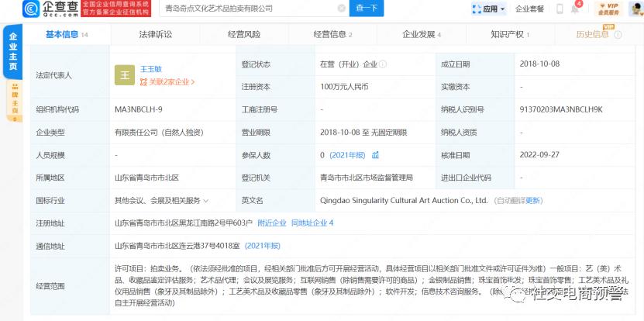Expand the 国标行业 dropdown chevron
The width and height of the screenshot is (644, 321).
206,201
